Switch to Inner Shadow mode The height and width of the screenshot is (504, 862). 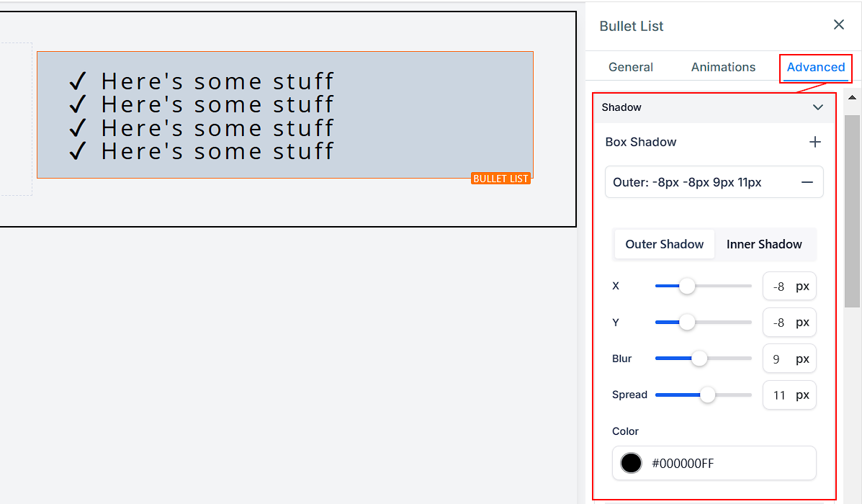[764, 244]
